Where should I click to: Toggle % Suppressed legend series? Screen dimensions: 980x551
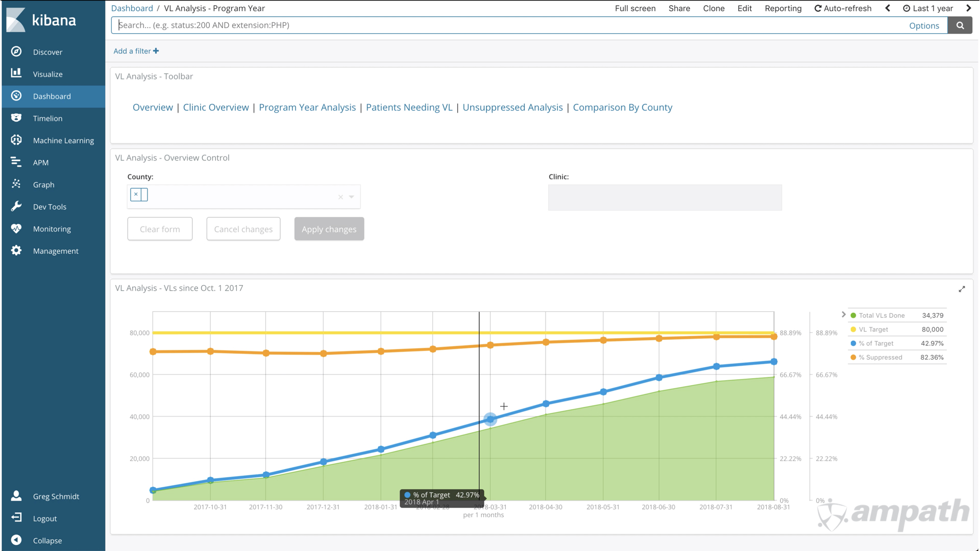[880, 357]
